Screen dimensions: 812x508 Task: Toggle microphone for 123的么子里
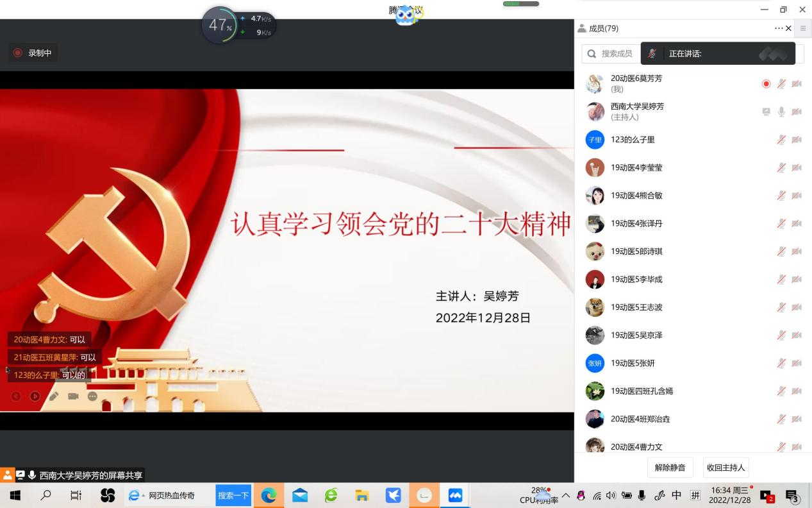tap(781, 140)
